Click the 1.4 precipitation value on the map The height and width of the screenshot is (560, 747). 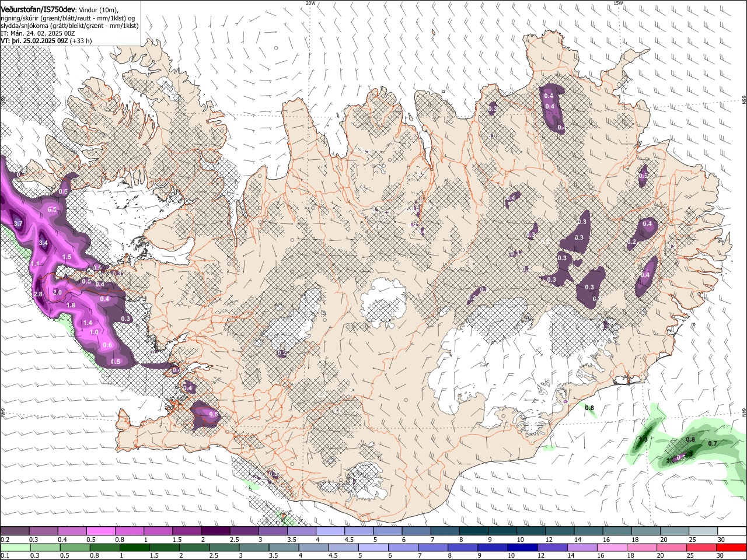tap(88, 323)
